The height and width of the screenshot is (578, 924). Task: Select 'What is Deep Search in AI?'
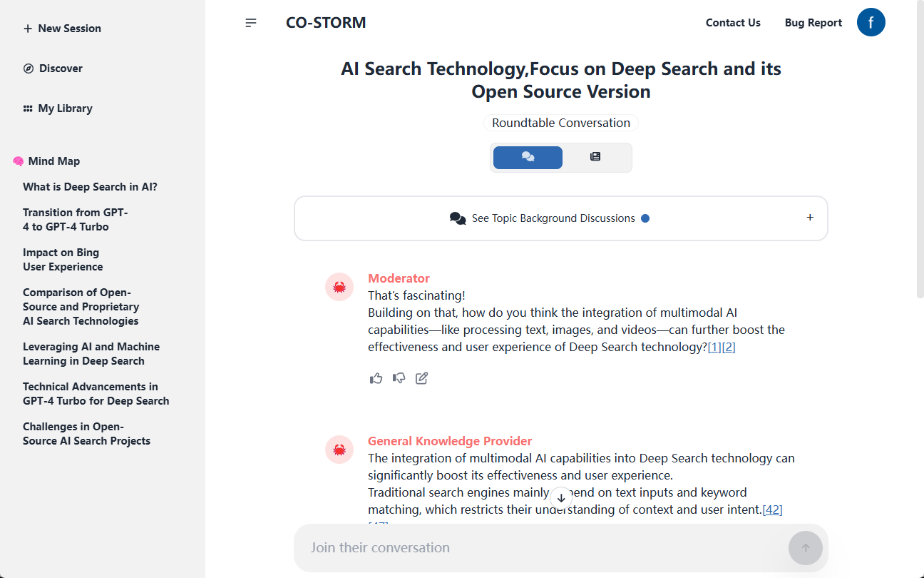(x=90, y=187)
